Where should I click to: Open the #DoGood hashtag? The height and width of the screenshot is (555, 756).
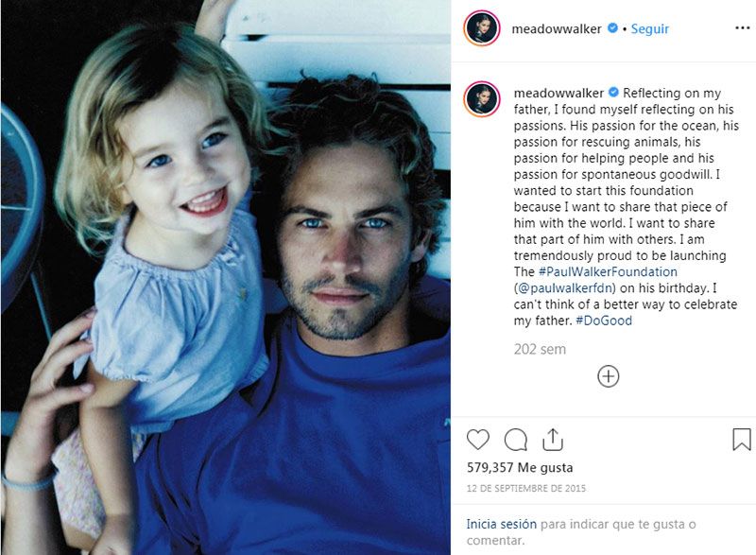click(x=604, y=321)
